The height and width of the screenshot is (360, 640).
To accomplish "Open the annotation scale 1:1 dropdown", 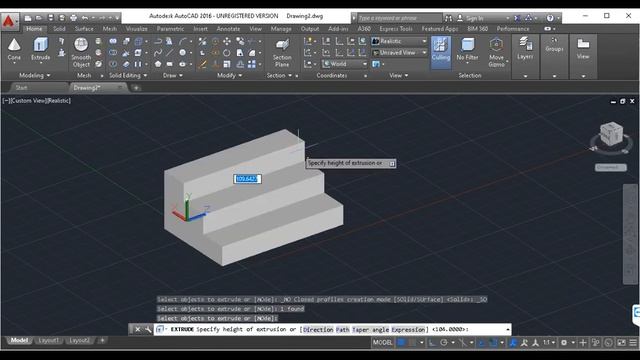I will [x=549, y=343].
